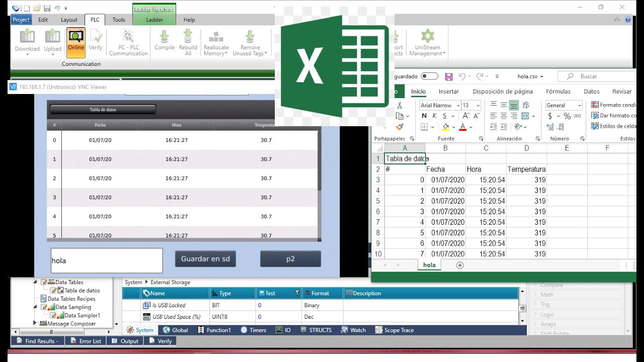644x362 pixels.
Task: Open the Disposición de página tab
Action: pos(503,92)
